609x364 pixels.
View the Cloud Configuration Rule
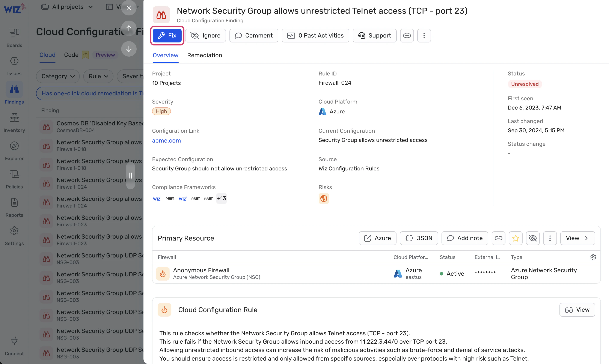[577, 310]
